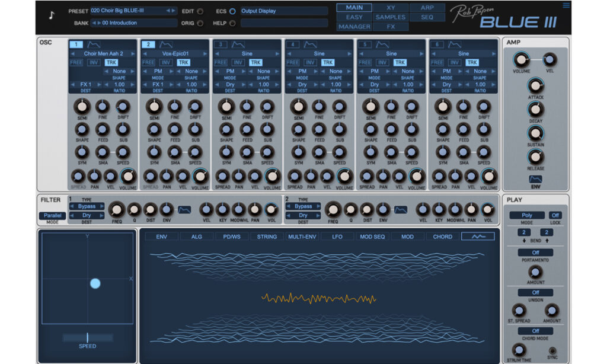
Task: Open oscillator 1 envelope shape icon
Action: [x=94, y=44]
